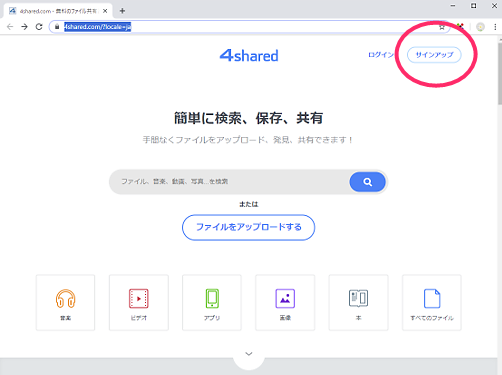Click the colorful extension icon in toolbar
This screenshot has height=375, width=502.
point(460,26)
